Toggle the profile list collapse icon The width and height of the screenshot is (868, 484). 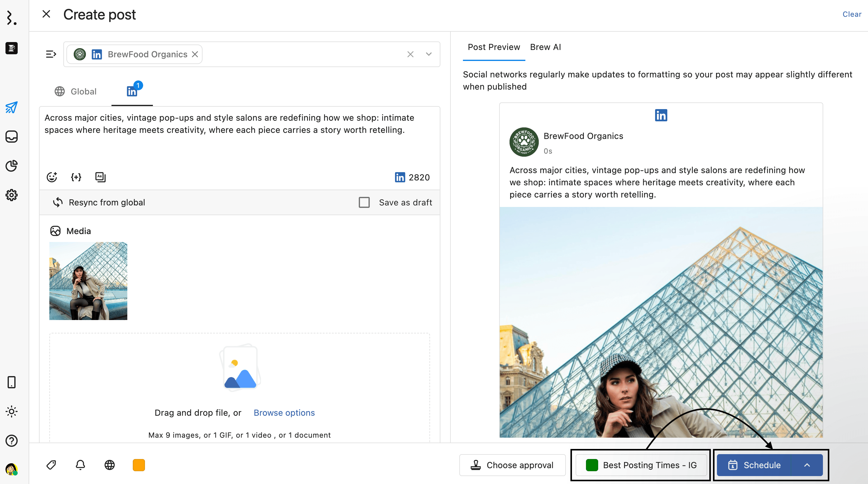click(51, 54)
